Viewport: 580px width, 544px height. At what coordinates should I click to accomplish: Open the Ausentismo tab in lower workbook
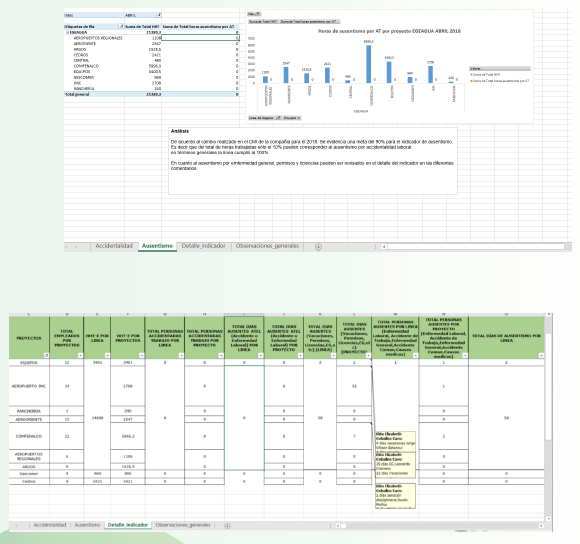(x=87, y=525)
